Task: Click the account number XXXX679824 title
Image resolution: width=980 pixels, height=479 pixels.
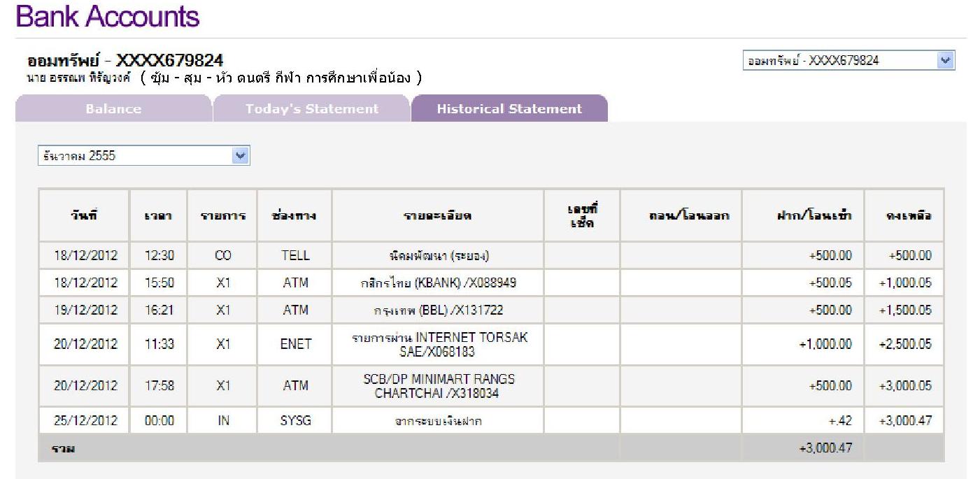Action: (x=169, y=61)
